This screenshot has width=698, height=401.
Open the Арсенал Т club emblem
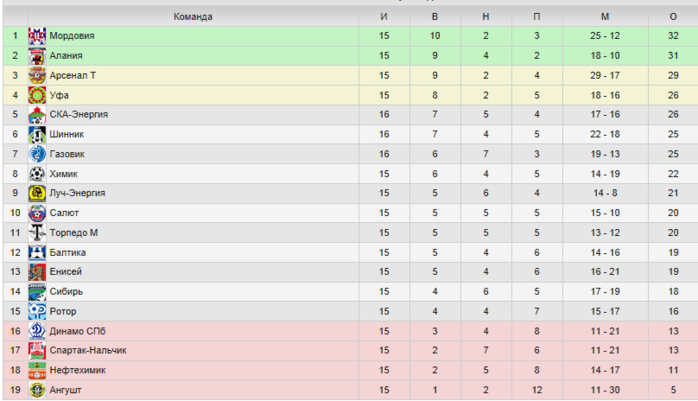tap(37, 76)
